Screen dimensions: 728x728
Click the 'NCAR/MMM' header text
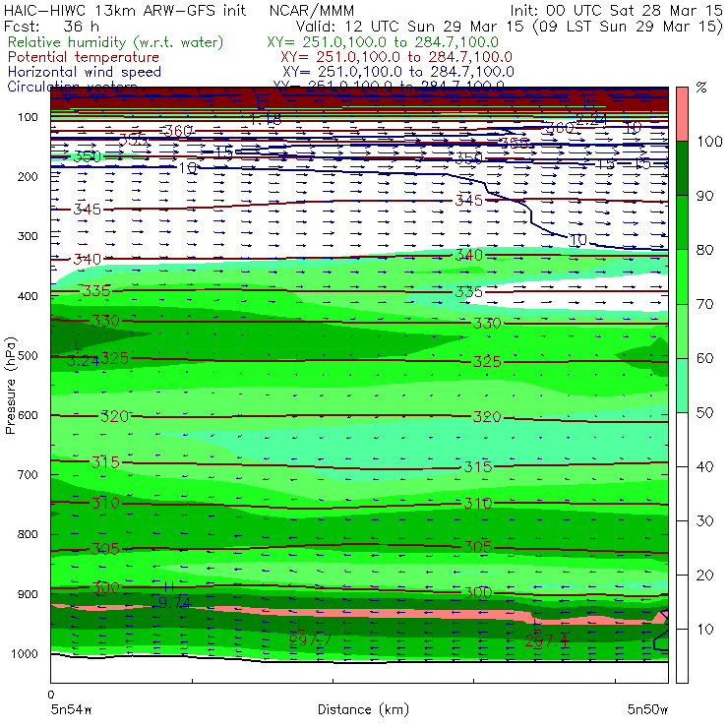pos(312,11)
